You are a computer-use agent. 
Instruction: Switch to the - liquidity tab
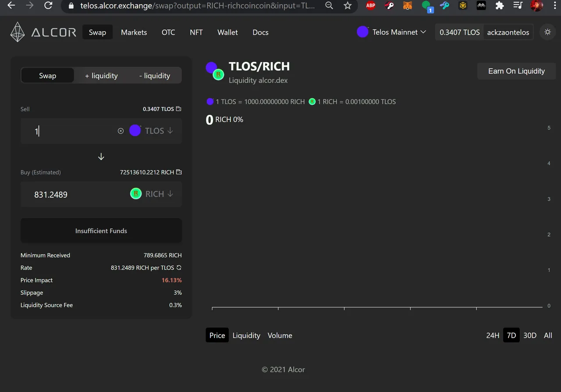coord(155,75)
